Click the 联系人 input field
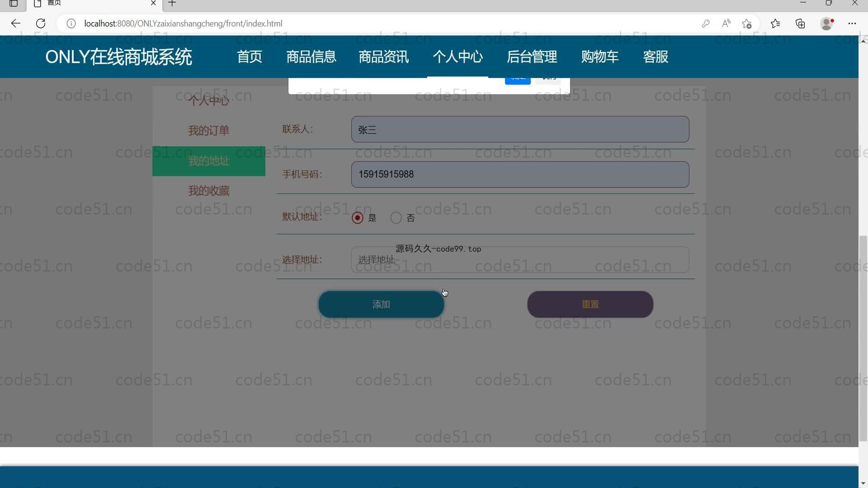The width and height of the screenshot is (868, 488). tap(520, 129)
